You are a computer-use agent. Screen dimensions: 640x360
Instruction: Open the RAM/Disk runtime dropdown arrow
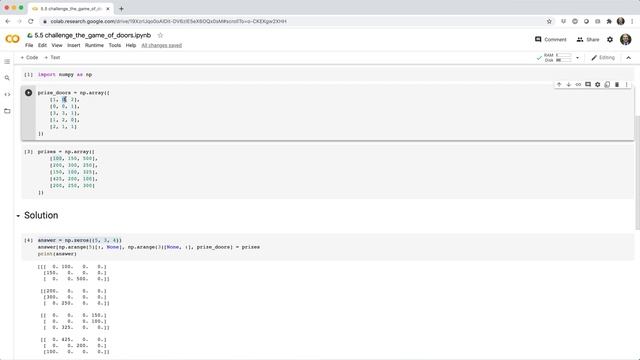(x=577, y=58)
